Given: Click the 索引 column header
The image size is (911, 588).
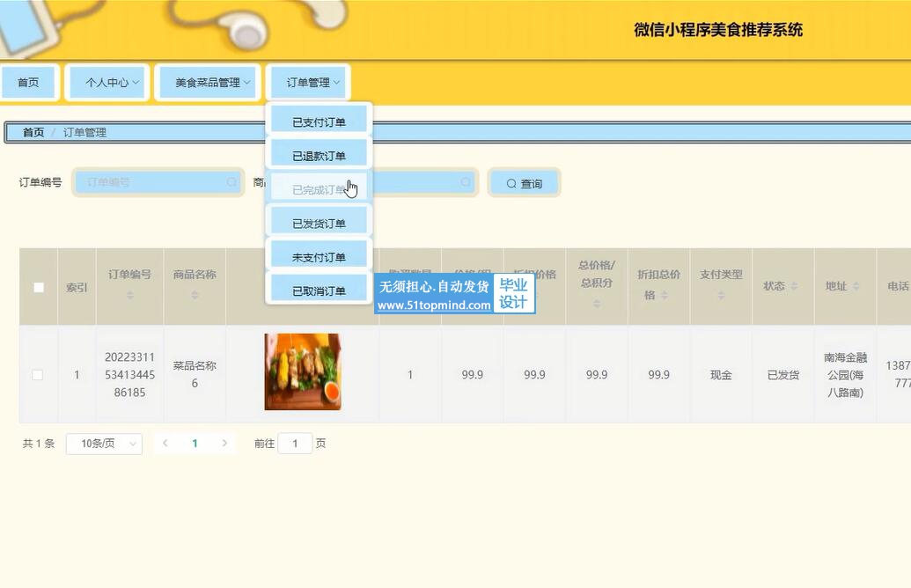Looking at the screenshot, I should (x=77, y=287).
